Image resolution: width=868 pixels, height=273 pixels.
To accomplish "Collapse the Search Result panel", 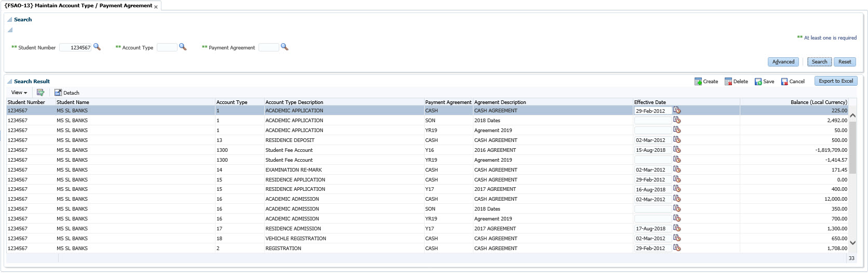I will (x=9, y=82).
